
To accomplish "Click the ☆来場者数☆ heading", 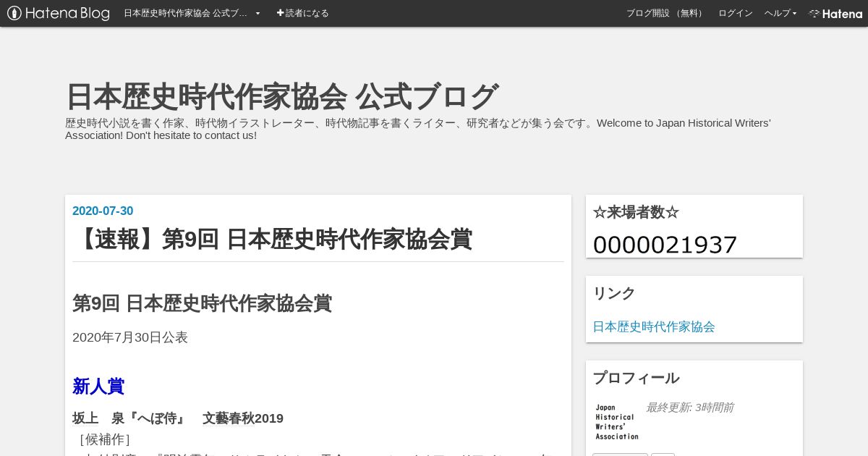I will [x=636, y=212].
